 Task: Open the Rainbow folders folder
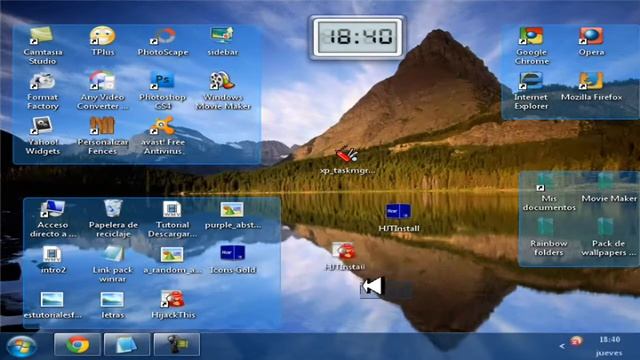click(x=549, y=238)
